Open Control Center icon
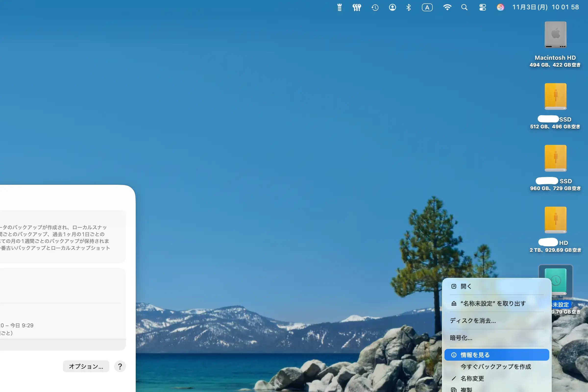The height and width of the screenshot is (392, 588). tap(482, 8)
